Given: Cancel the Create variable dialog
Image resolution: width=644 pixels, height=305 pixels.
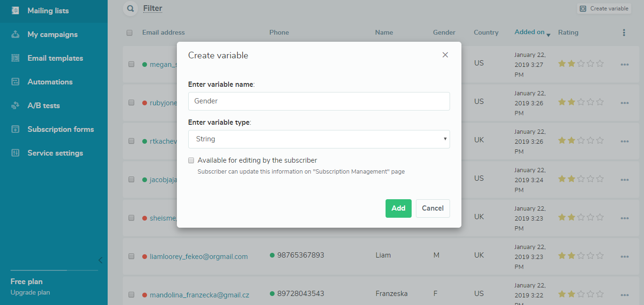Looking at the screenshot, I should coord(432,208).
